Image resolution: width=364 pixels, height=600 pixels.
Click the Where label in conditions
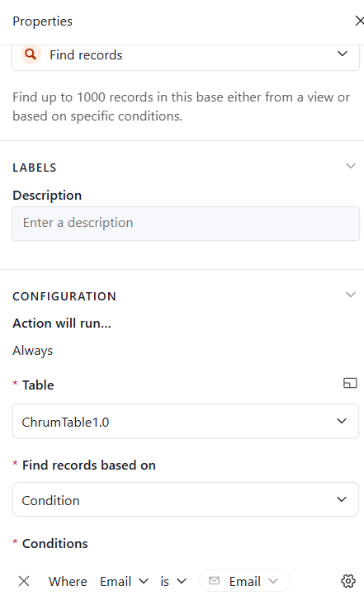tap(68, 581)
